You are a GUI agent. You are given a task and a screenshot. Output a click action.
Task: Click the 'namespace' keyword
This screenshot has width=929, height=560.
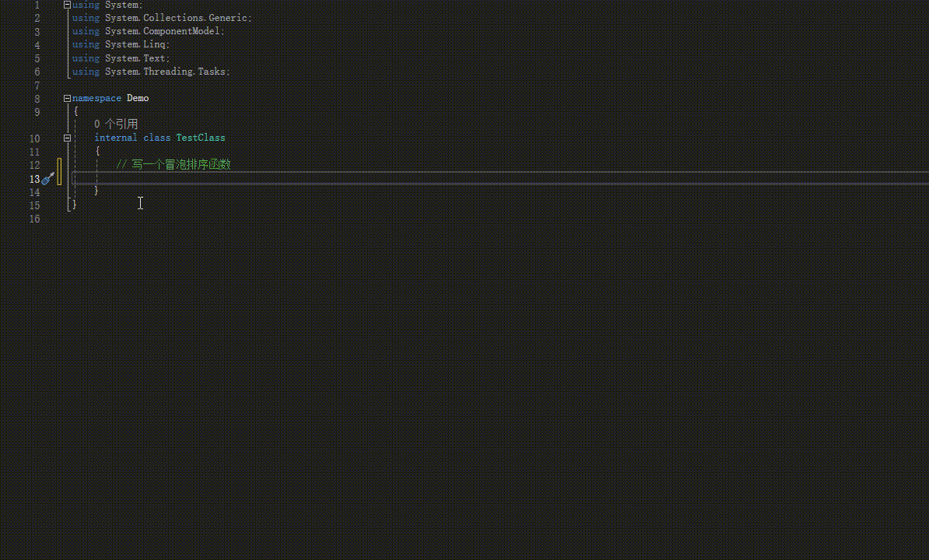[96, 98]
